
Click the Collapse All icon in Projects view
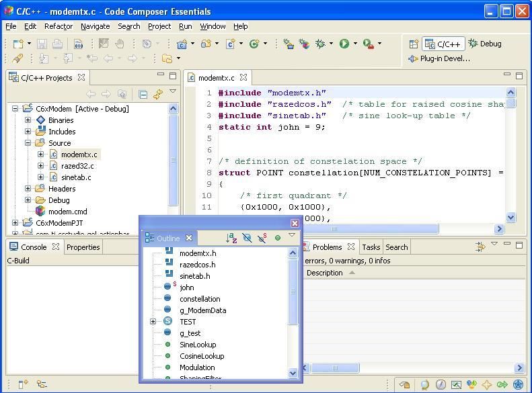click(x=143, y=94)
